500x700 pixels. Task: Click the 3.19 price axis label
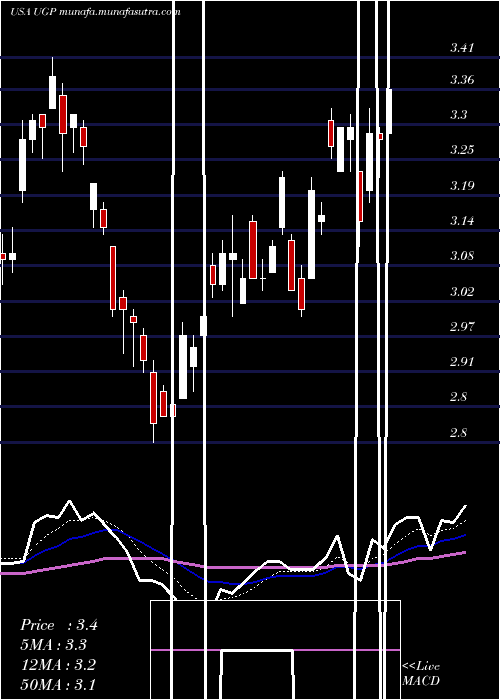pyautogui.click(x=462, y=186)
